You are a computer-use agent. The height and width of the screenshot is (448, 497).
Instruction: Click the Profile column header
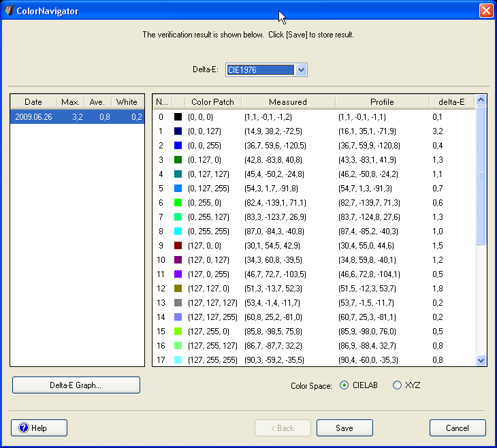click(x=382, y=102)
